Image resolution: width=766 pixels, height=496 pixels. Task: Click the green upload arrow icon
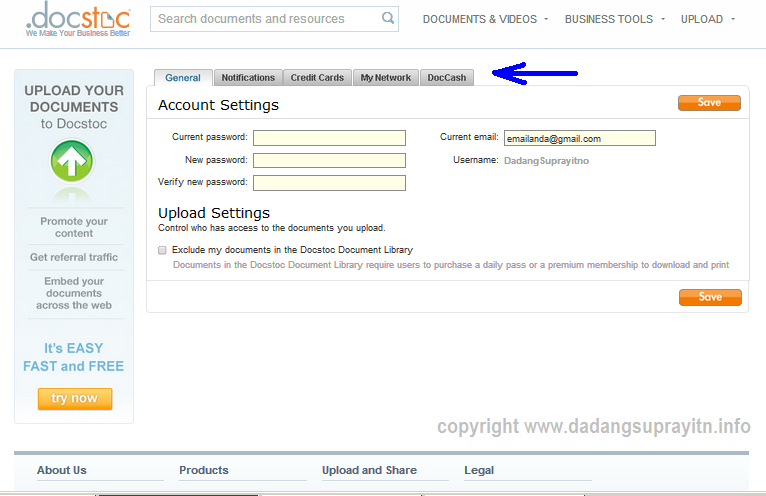[72, 161]
